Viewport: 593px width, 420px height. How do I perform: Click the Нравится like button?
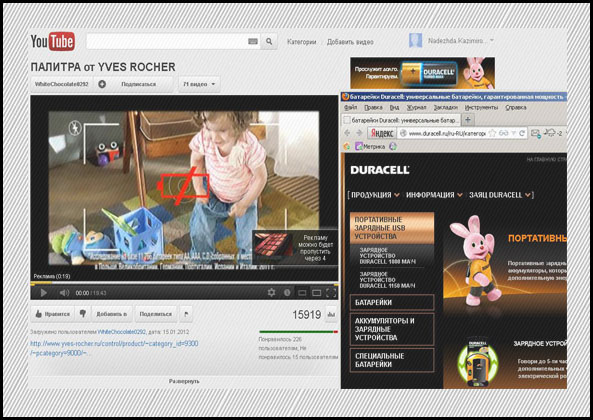(x=53, y=314)
